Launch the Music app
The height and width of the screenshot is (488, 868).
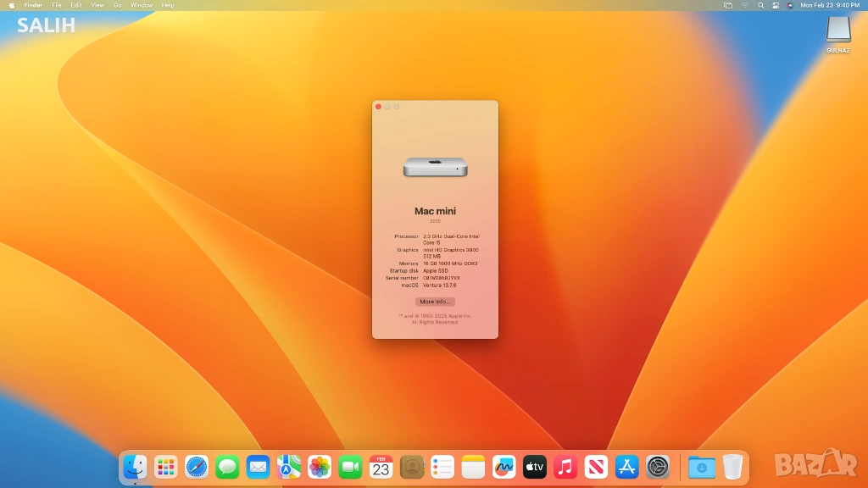point(565,467)
